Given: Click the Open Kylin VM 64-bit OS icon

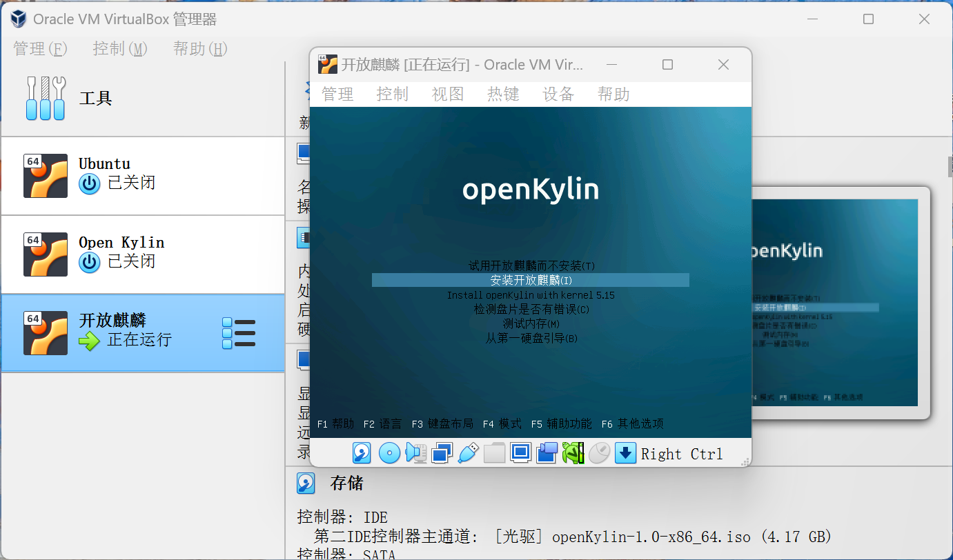Looking at the screenshot, I should point(46,254).
